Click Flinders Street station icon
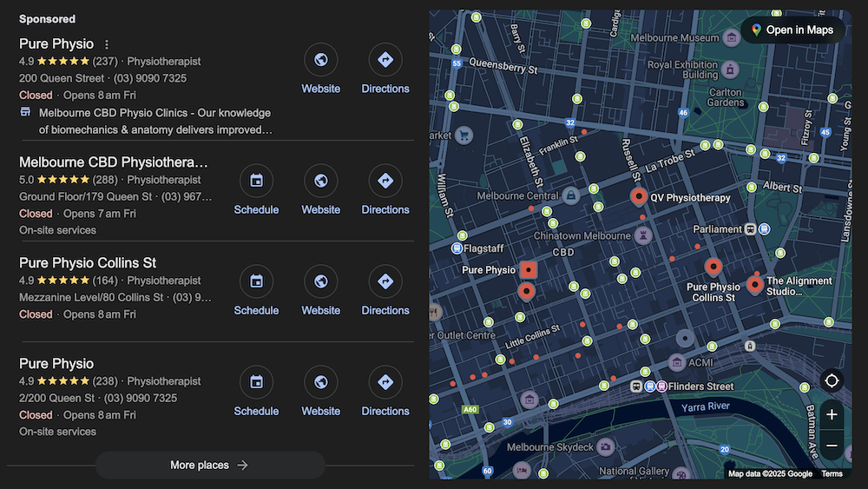The image size is (868, 489). click(x=636, y=386)
